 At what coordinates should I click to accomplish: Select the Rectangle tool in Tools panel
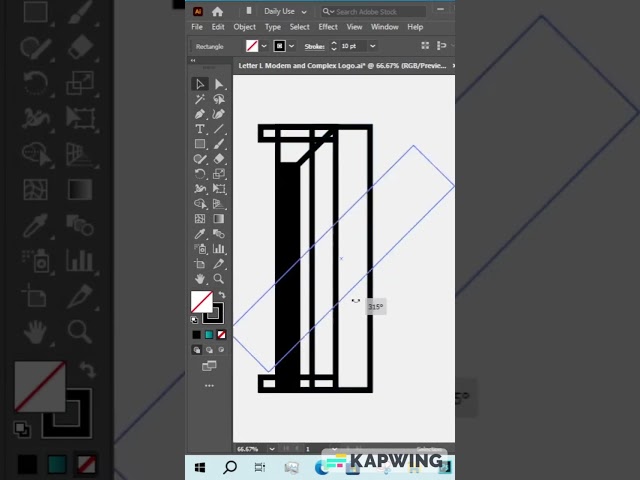200,144
